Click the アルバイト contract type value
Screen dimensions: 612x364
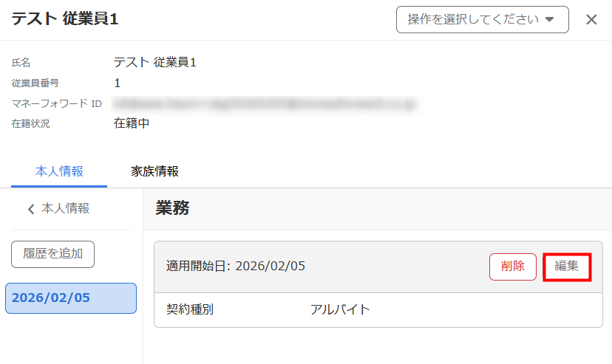click(340, 310)
